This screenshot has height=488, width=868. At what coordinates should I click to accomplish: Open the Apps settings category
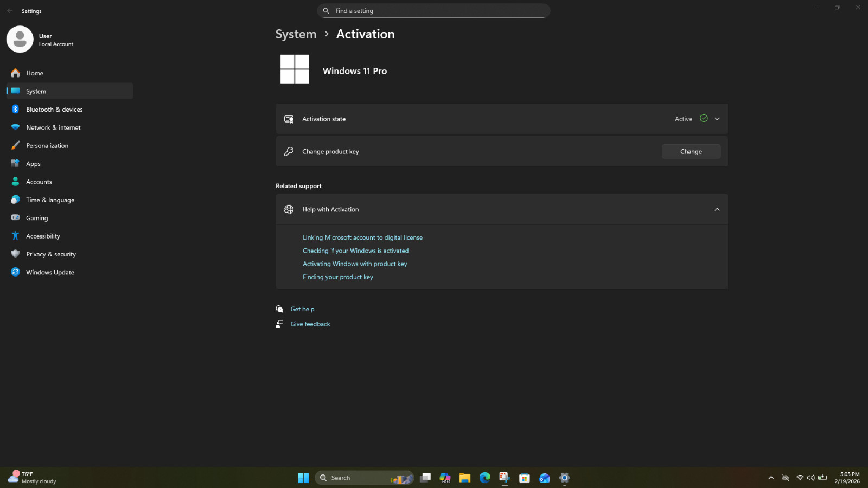pyautogui.click(x=33, y=164)
